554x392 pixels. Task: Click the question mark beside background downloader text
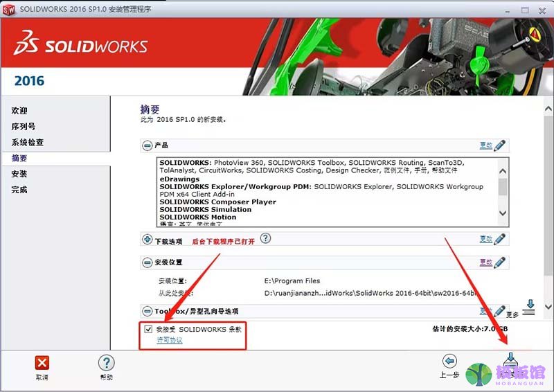coord(266,238)
